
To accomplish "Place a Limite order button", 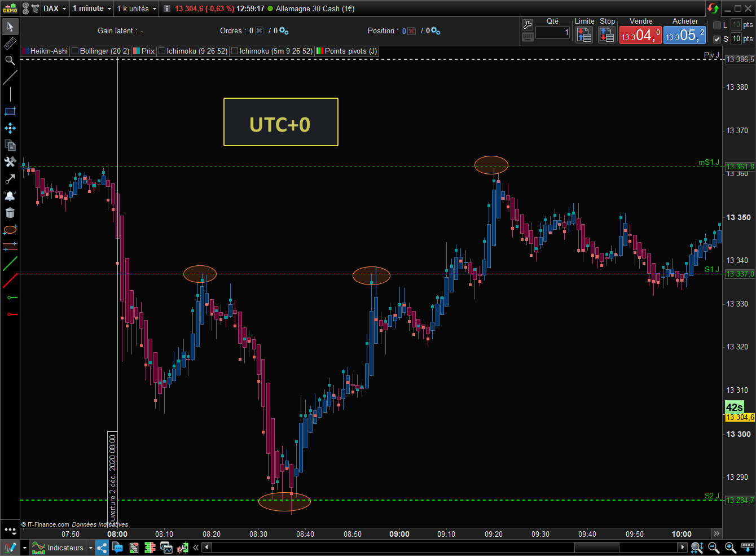I will pos(584,35).
